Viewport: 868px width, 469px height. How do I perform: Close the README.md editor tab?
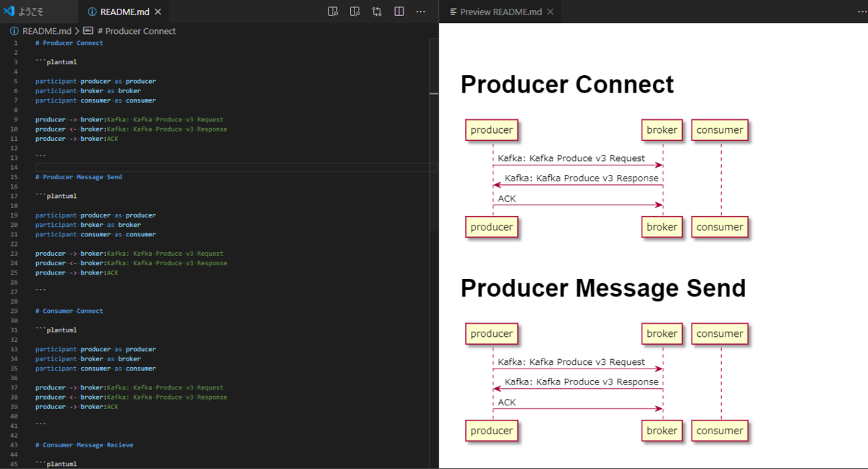pyautogui.click(x=158, y=12)
